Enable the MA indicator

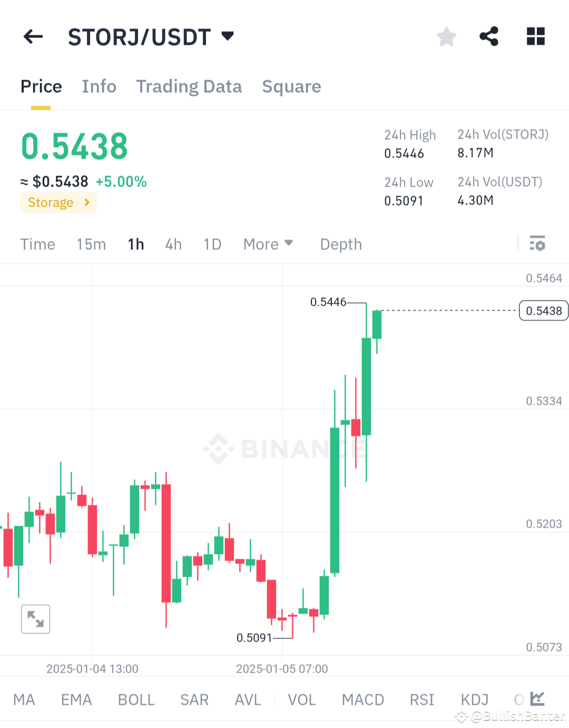point(24,699)
